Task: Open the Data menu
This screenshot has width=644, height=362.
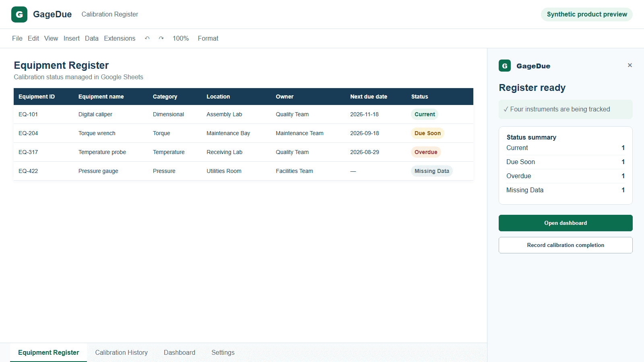Action: (x=92, y=38)
